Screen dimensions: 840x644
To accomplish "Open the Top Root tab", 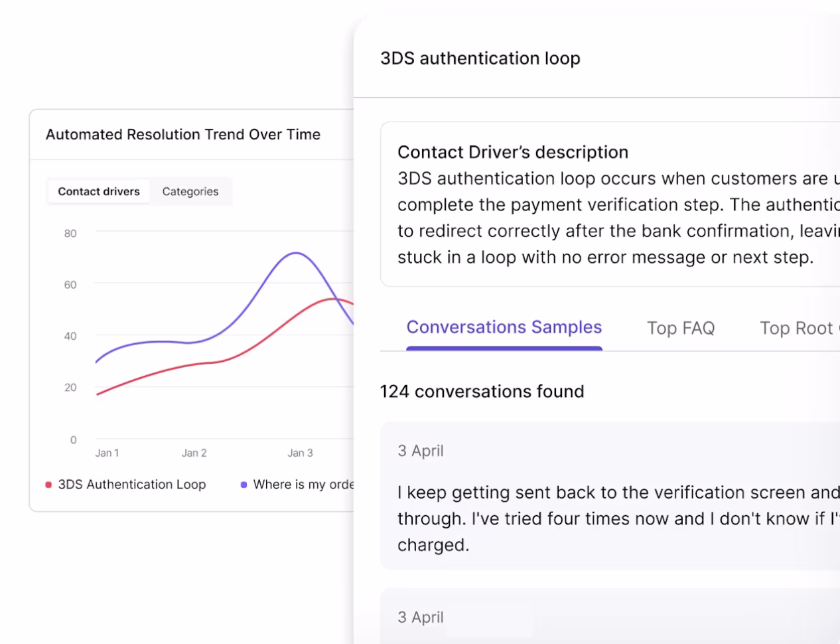I will [799, 328].
